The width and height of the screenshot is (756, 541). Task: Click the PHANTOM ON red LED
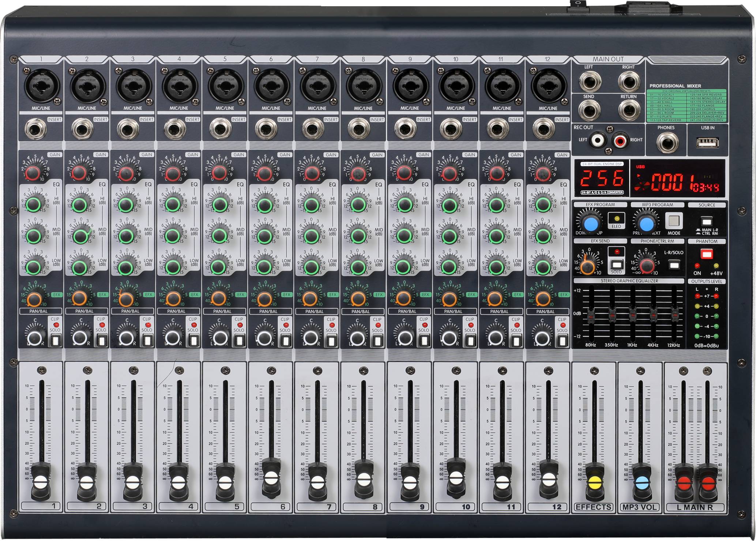coord(697,266)
